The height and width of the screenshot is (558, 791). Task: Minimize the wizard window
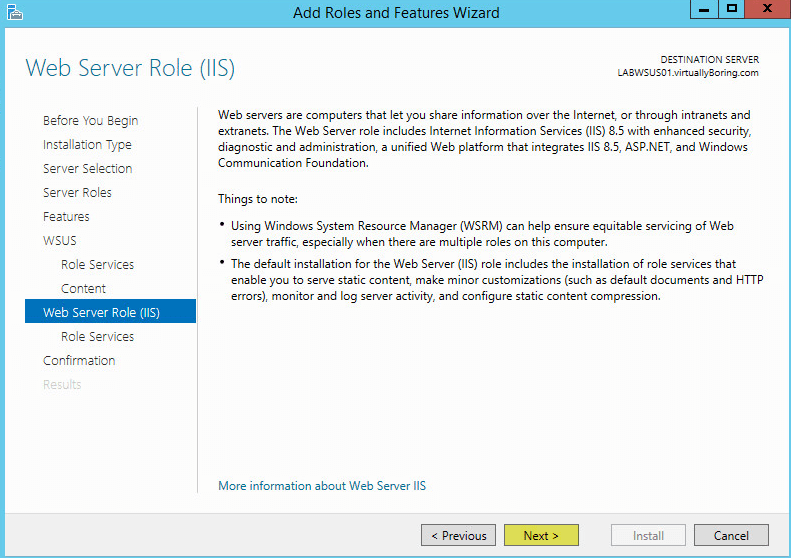coord(704,10)
